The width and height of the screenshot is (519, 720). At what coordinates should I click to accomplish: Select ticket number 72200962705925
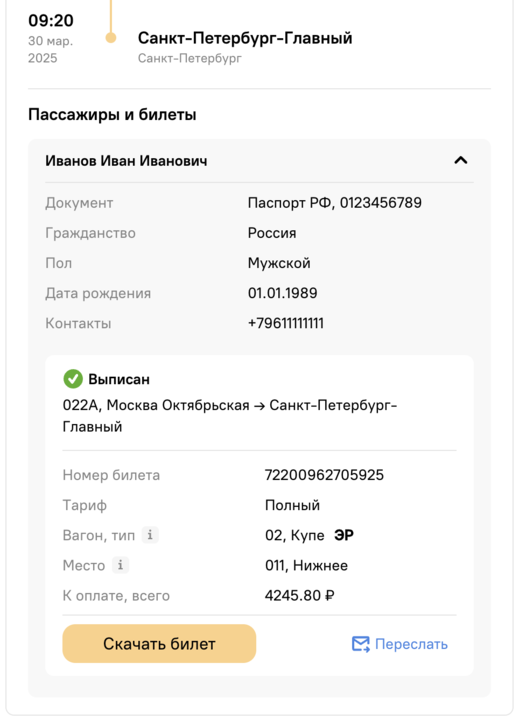click(x=324, y=475)
